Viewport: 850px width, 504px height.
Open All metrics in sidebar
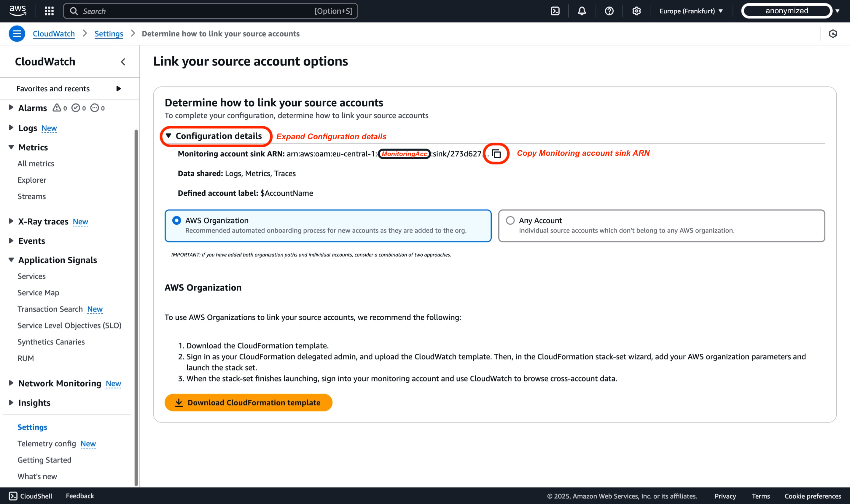(36, 163)
